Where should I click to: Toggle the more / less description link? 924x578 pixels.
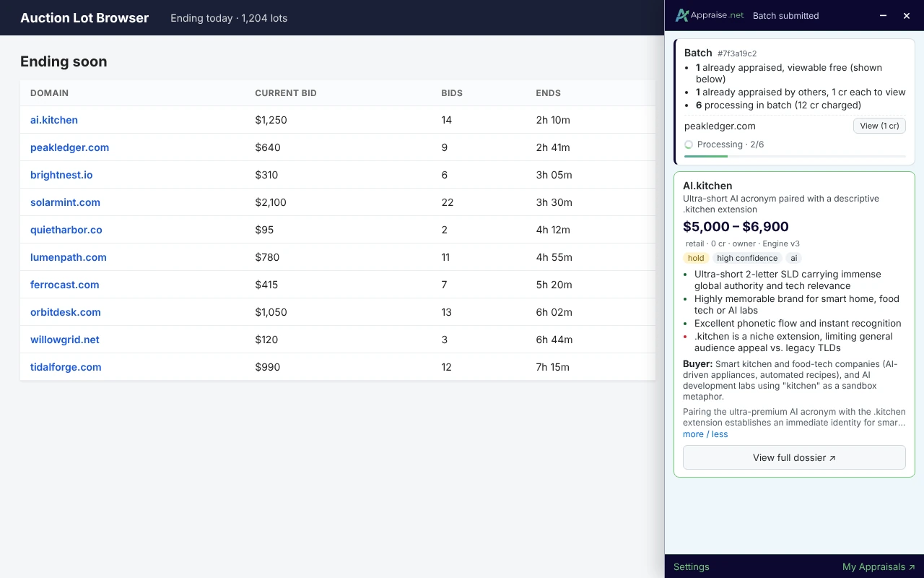pos(705,434)
